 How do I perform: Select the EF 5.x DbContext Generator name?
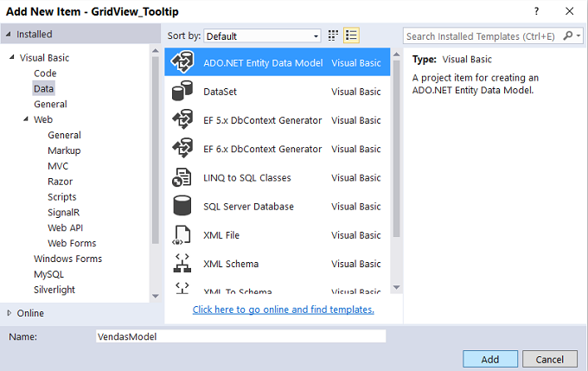[x=263, y=120]
